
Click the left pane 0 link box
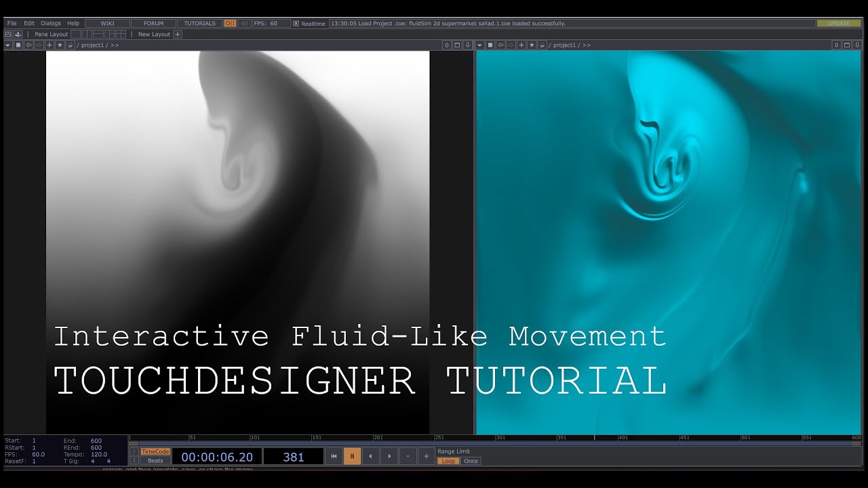click(x=446, y=45)
